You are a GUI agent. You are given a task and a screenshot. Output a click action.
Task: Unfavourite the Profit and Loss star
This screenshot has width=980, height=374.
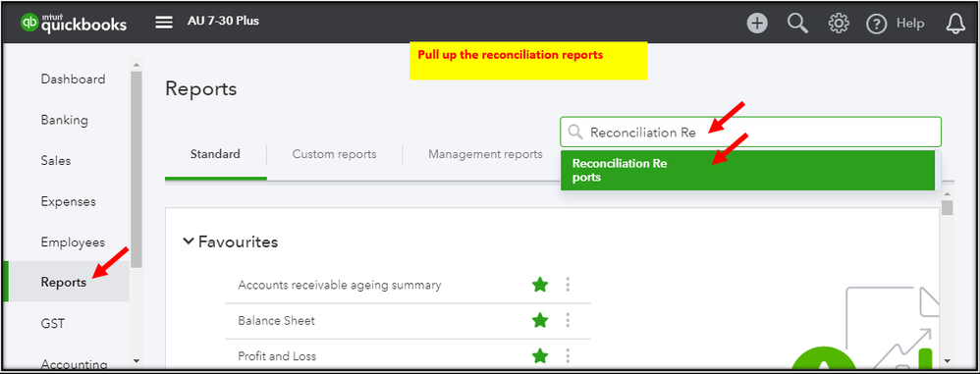tap(540, 356)
